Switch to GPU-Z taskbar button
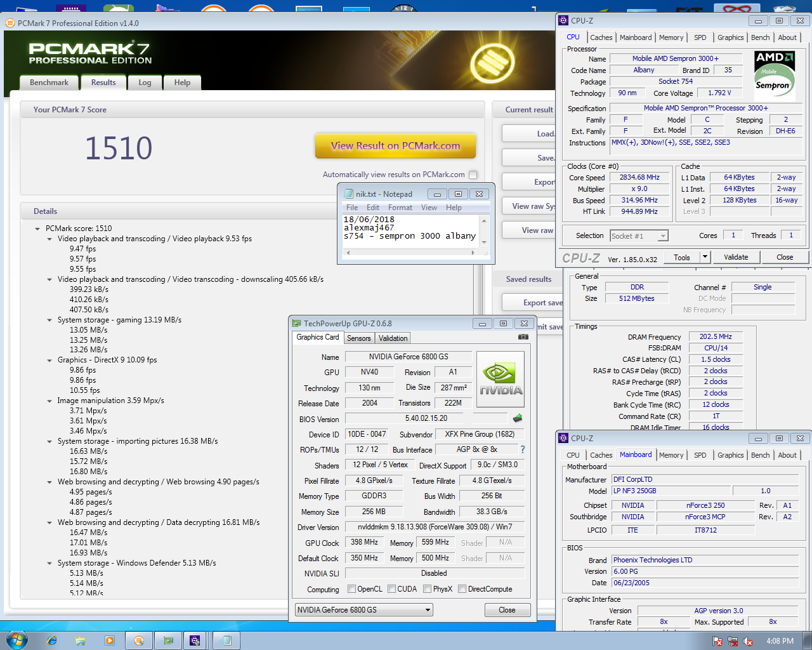This screenshot has height=650, width=812. [168, 640]
